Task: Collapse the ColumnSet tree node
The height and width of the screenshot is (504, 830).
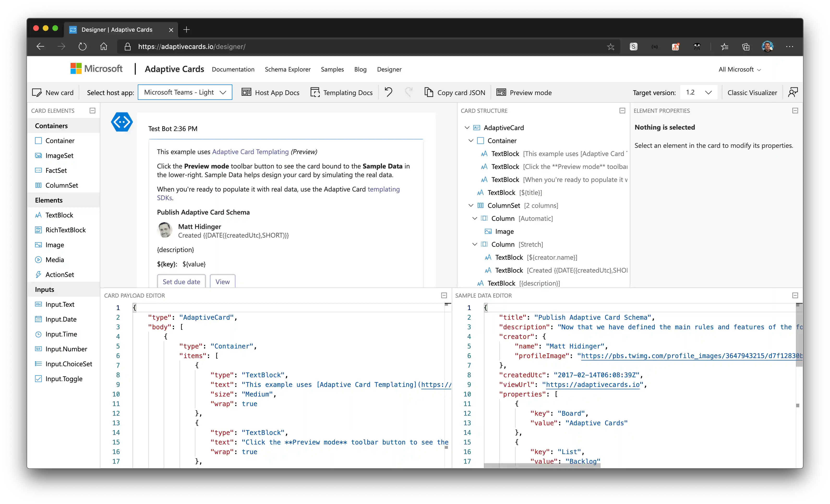Action: click(471, 205)
